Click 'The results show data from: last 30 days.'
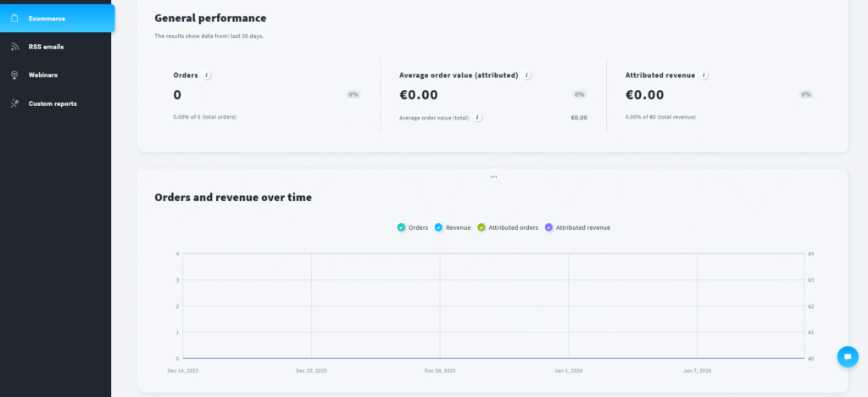 209,36
